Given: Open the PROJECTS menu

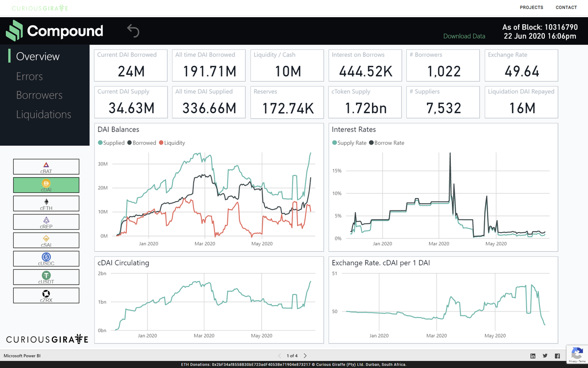Looking at the screenshot, I should [532, 7].
